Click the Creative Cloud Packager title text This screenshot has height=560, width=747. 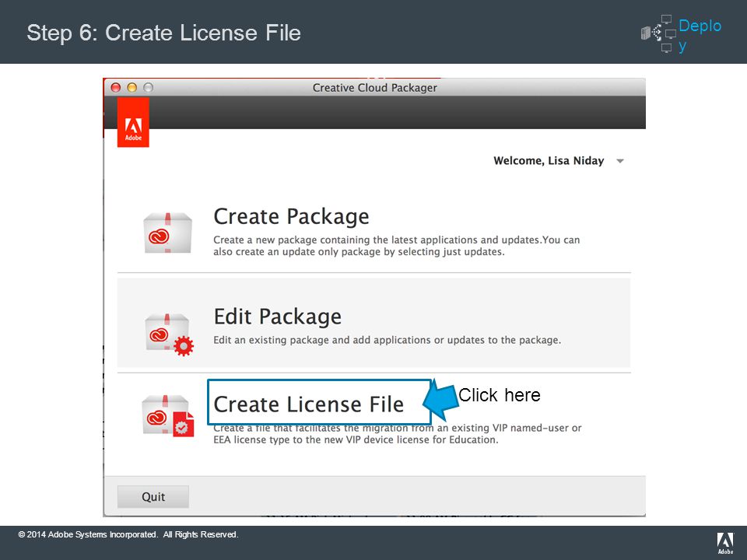coord(374,88)
